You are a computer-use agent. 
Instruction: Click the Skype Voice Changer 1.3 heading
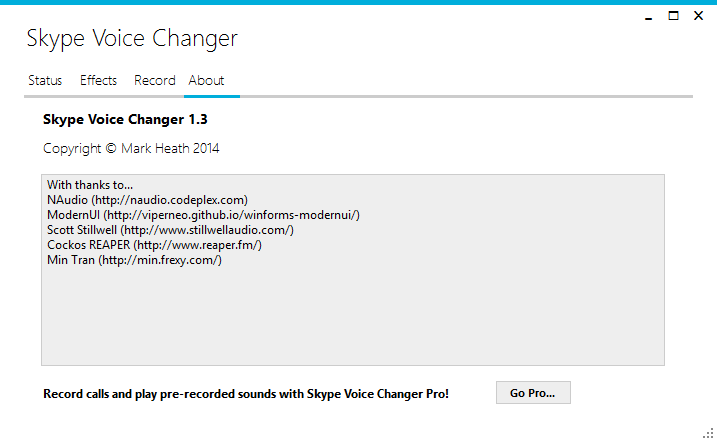click(x=125, y=120)
